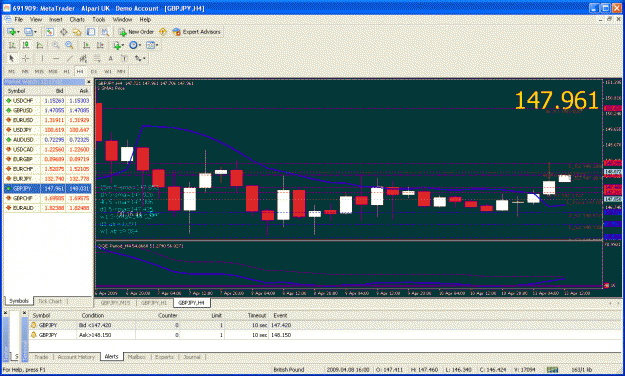Switch chart to Line Chart mode

[x=40, y=45]
